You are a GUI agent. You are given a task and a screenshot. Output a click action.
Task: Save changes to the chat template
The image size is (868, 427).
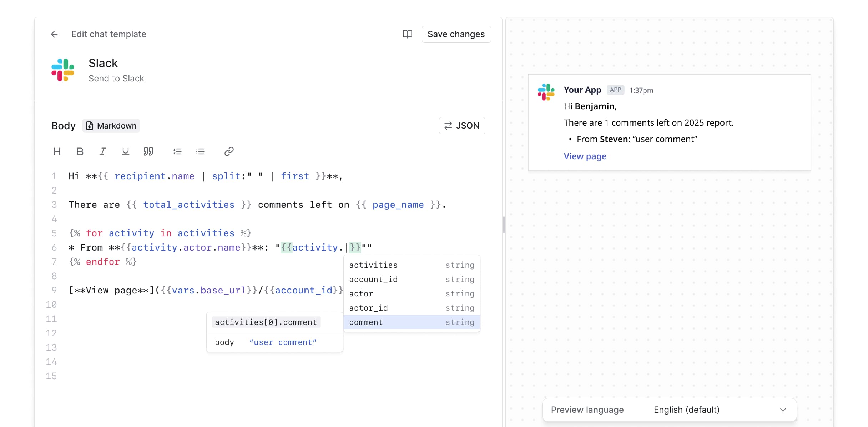click(456, 34)
